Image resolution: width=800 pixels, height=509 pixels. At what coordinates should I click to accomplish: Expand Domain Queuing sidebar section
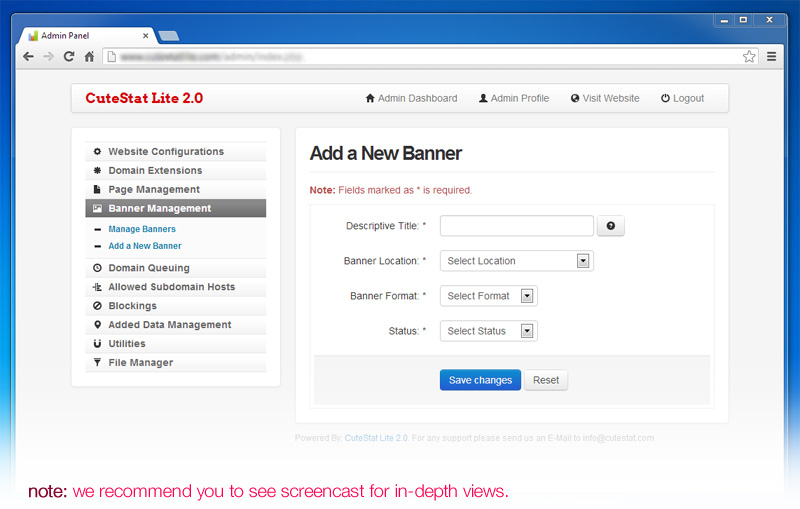click(x=176, y=268)
